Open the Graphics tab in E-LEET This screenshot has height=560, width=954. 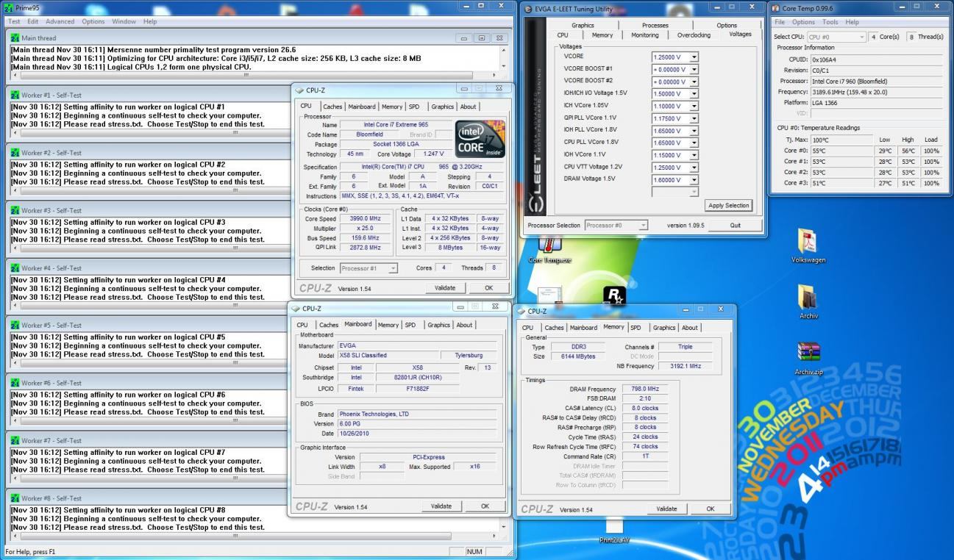[583, 25]
